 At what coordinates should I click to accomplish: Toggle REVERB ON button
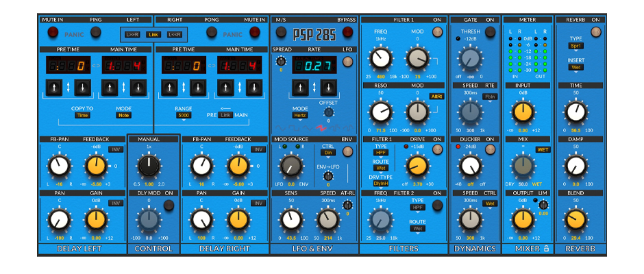(595, 32)
